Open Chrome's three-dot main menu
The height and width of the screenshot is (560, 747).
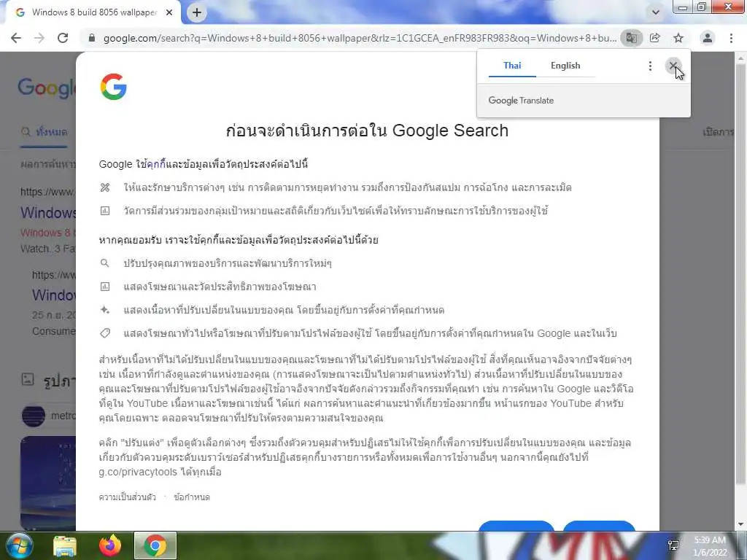[731, 38]
